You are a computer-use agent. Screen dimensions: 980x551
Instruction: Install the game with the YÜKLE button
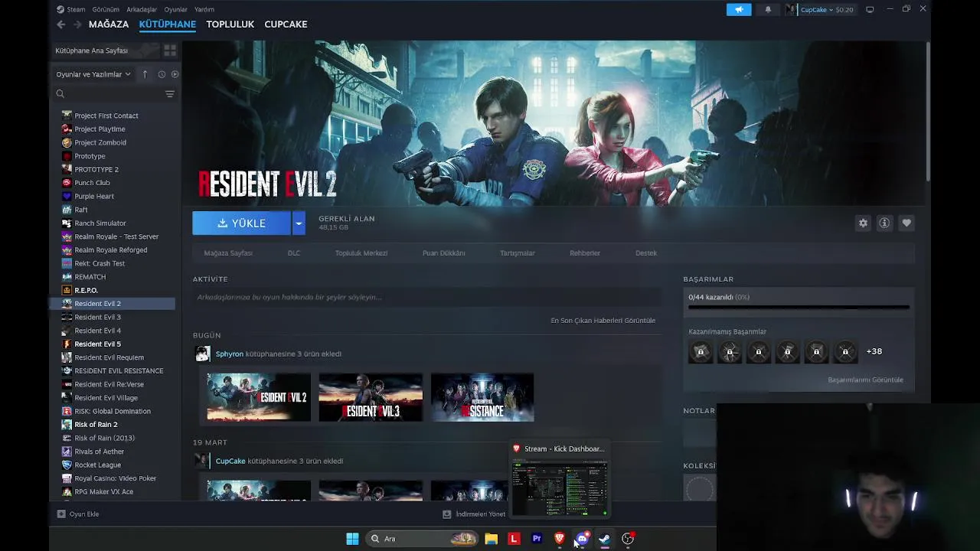(242, 223)
